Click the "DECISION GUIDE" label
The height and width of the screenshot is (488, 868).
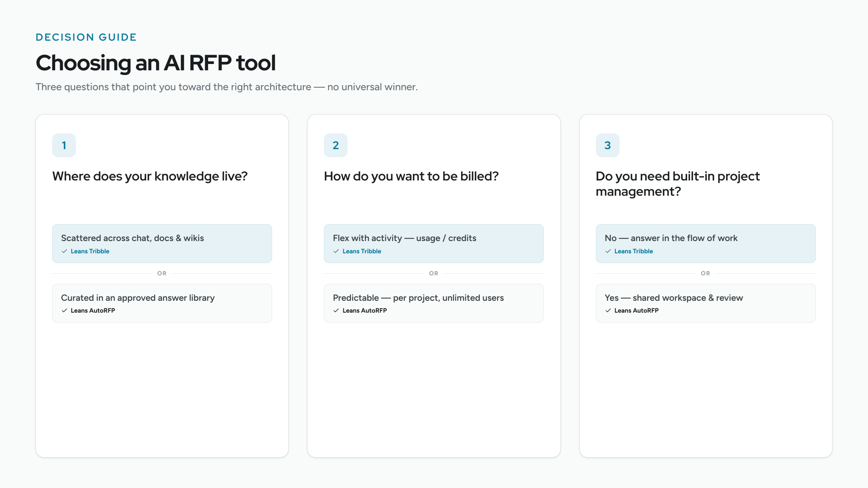(x=86, y=37)
